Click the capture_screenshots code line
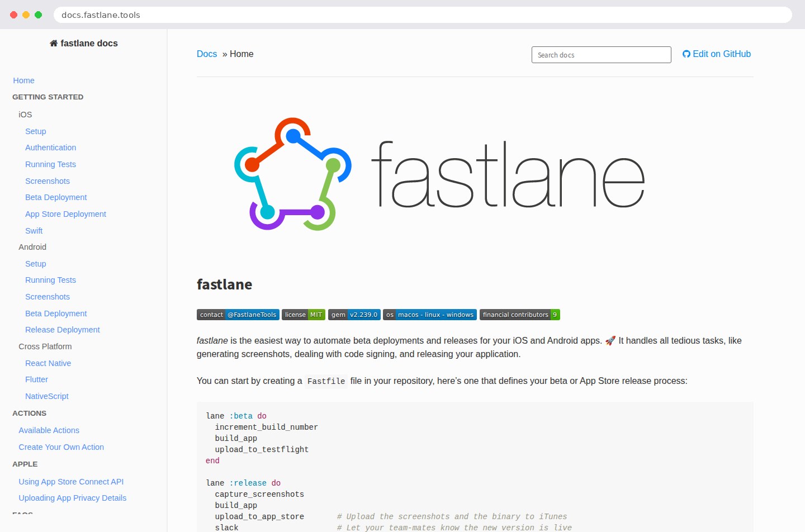 point(259,494)
